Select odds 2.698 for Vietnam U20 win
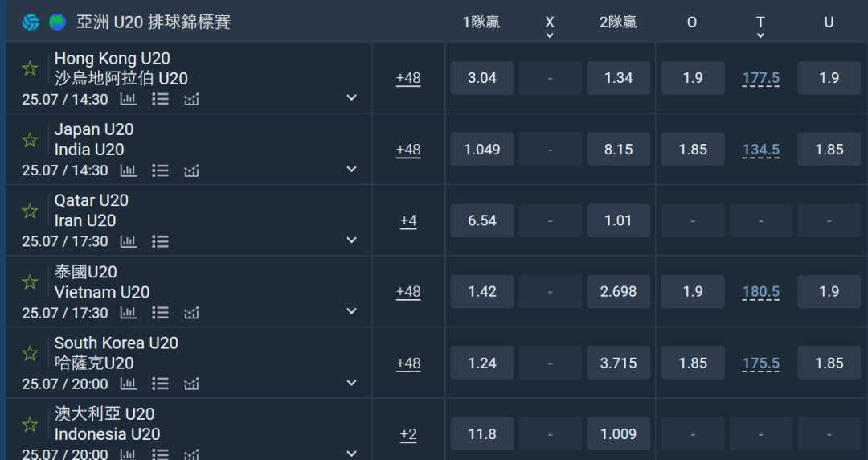 pos(618,291)
